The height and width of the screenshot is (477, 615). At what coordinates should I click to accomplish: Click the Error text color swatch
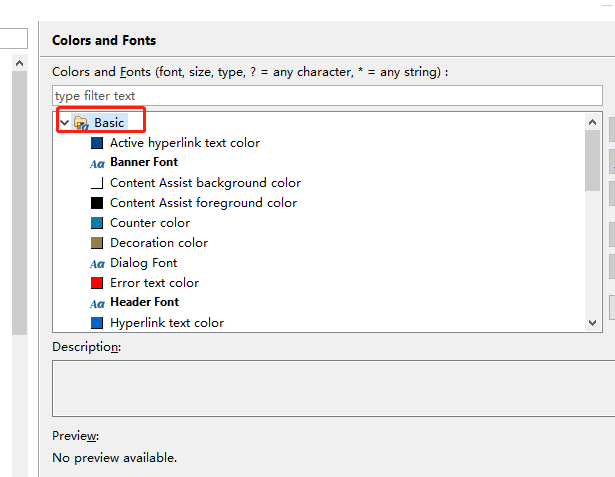click(97, 283)
